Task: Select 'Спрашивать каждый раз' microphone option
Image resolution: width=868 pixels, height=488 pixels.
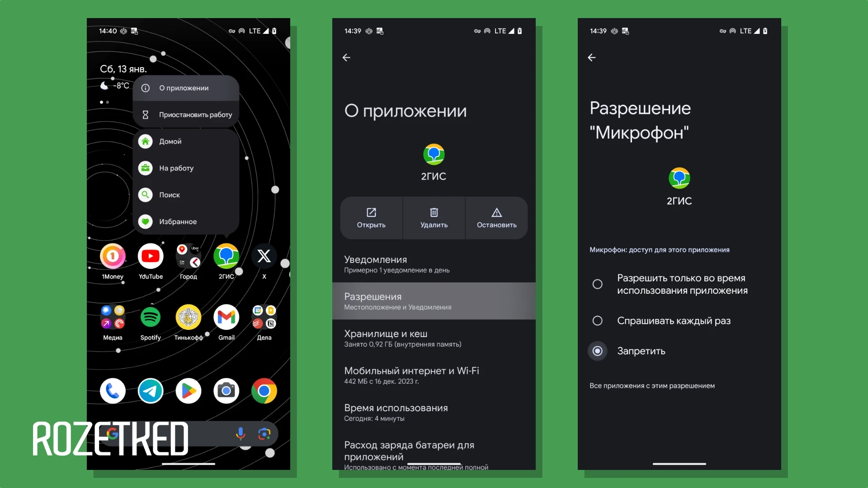Action: 597,320
